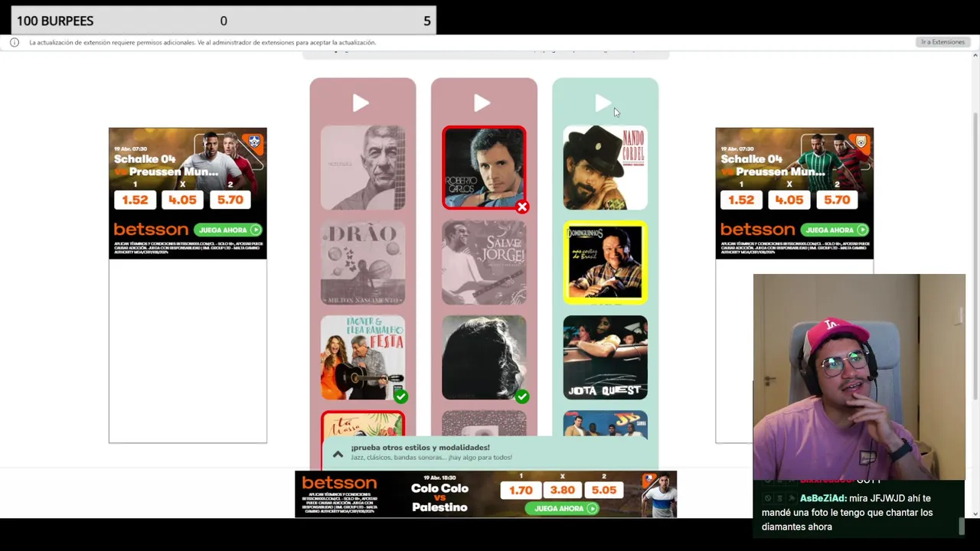Click the '100 BURPEES' counter label

(55, 21)
